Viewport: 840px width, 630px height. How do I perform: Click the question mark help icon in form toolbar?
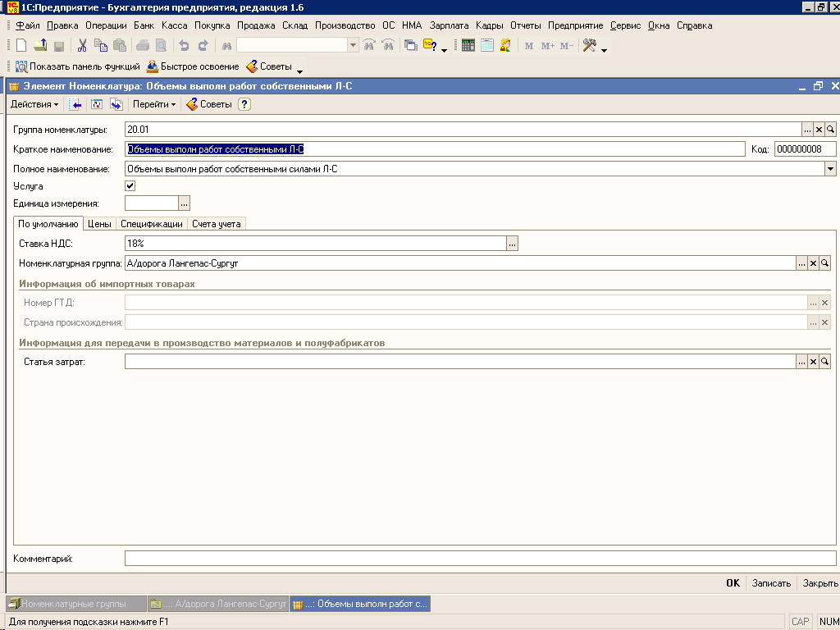tap(244, 104)
